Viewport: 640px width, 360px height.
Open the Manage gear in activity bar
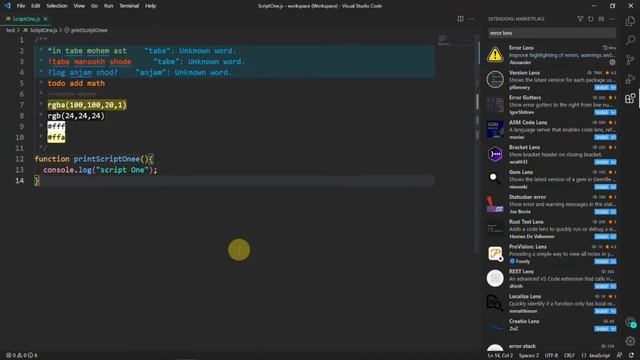[x=630, y=341]
